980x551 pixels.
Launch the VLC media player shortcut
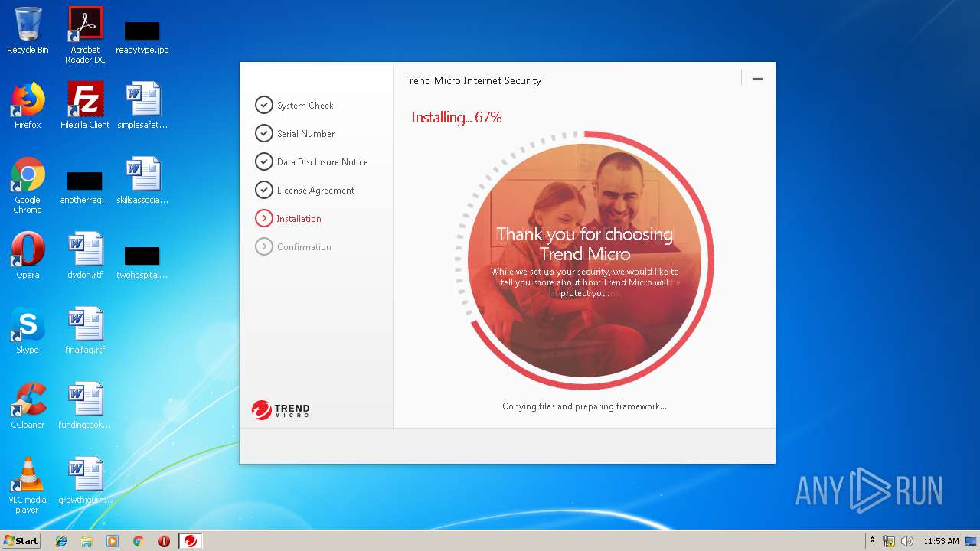click(28, 485)
